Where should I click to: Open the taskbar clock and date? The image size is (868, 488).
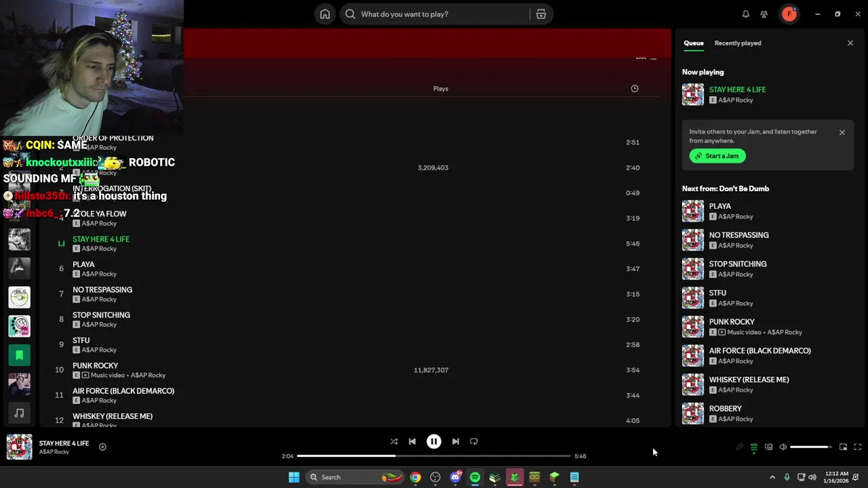point(838,477)
